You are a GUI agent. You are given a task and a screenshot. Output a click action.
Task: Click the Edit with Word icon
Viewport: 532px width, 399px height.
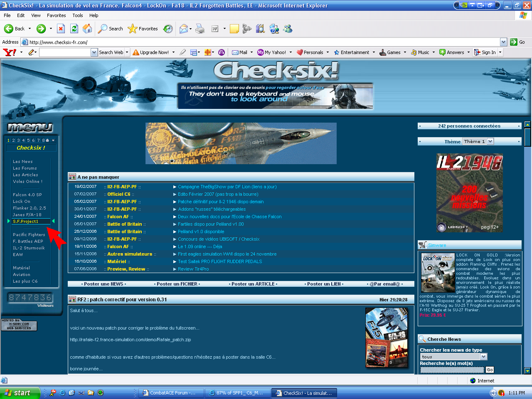pos(215,29)
